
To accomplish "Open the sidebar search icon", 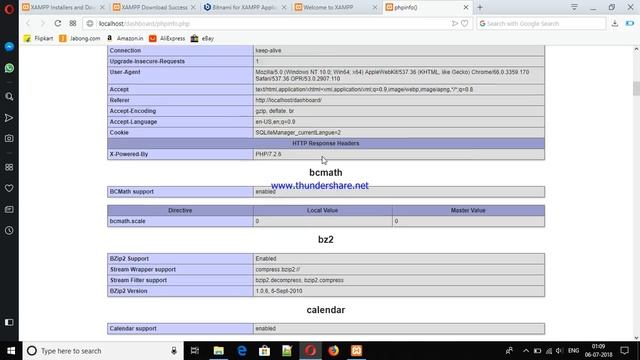I will (x=9, y=97).
